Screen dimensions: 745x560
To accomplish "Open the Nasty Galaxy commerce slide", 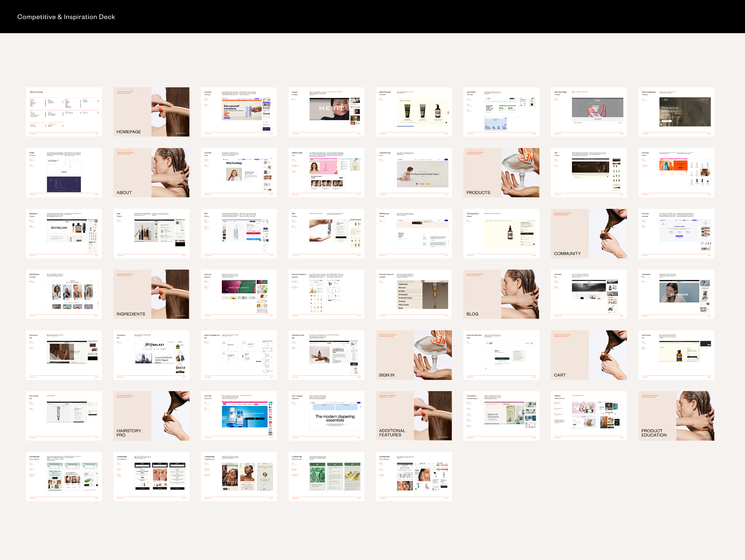I will (x=151, y=355).
